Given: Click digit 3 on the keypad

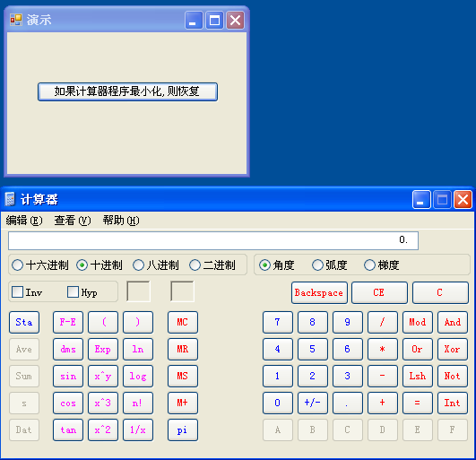Looking at the screenshot, I should click(x=347, y=377).
